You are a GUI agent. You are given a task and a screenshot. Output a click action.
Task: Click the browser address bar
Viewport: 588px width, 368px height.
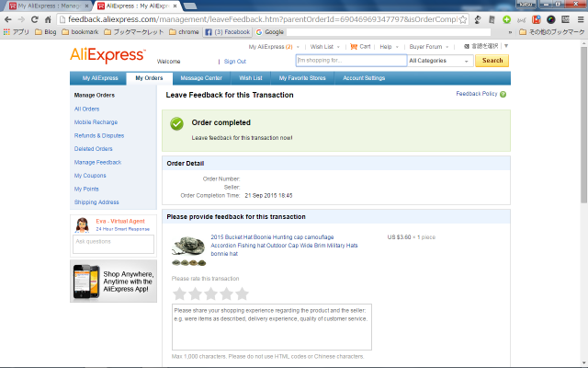[x=263, y=19]
